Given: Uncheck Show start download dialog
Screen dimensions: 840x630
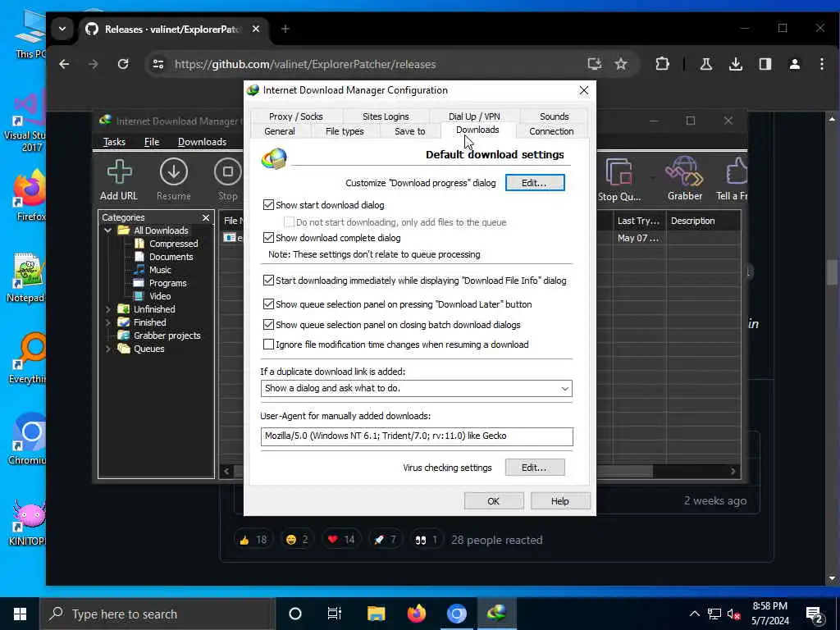Looking at the screenshot, I should click(x=268, y=204).
